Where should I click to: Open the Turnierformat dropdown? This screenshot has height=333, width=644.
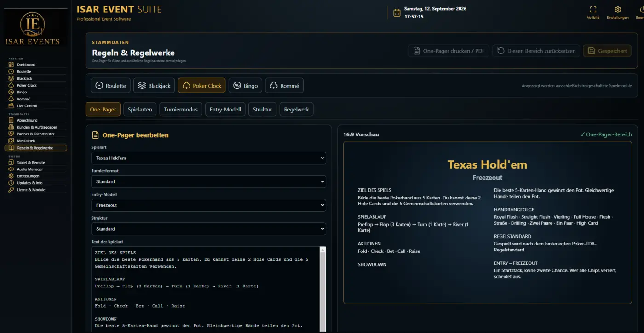tap(208, 181)
